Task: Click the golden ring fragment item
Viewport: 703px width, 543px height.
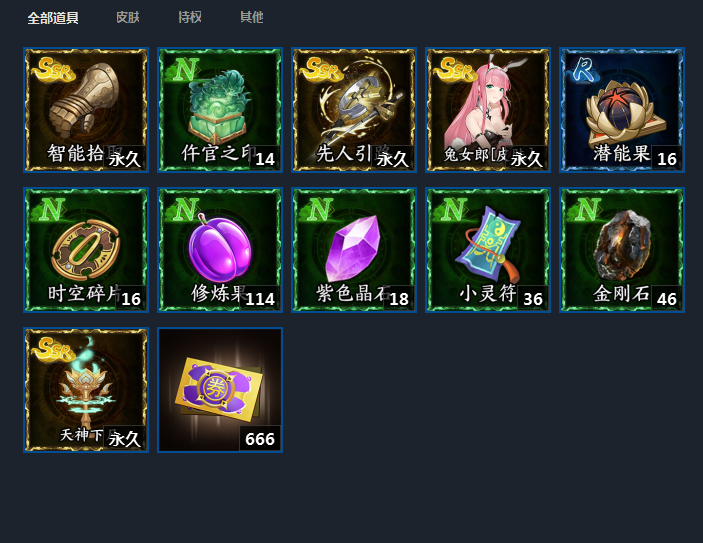Action: pos(86,250)
